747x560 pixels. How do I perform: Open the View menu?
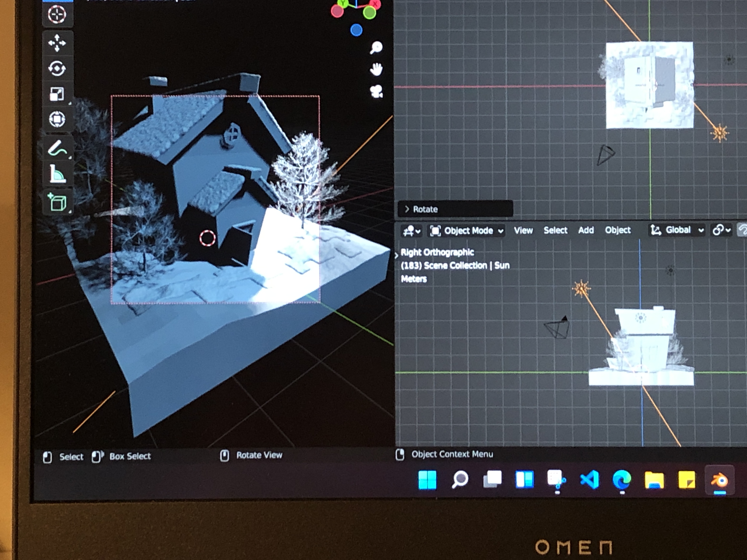click(x=523, y=230)
